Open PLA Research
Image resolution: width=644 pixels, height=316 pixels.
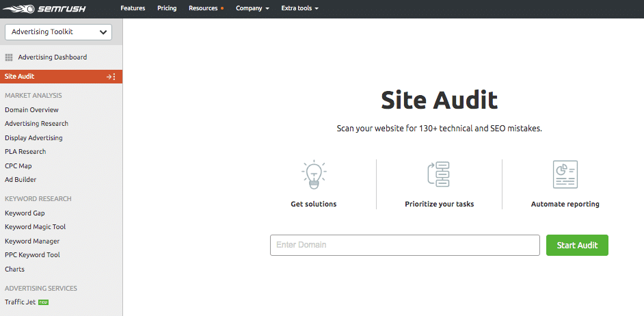(25, 152)
